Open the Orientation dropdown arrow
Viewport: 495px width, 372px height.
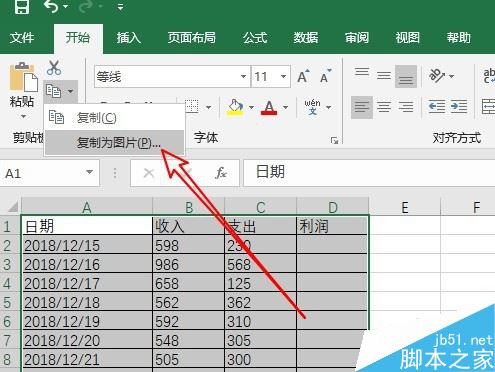click(451, 76)
